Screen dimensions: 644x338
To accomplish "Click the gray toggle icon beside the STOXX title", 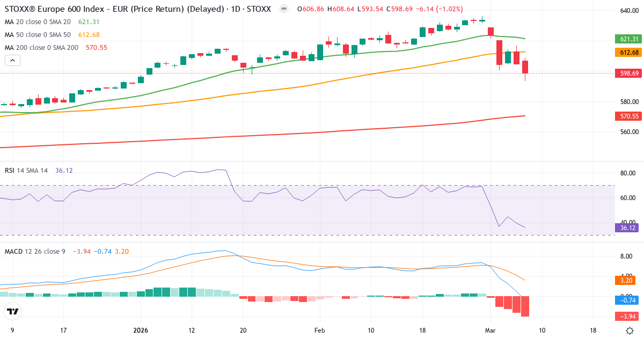I will pos(283,9).
